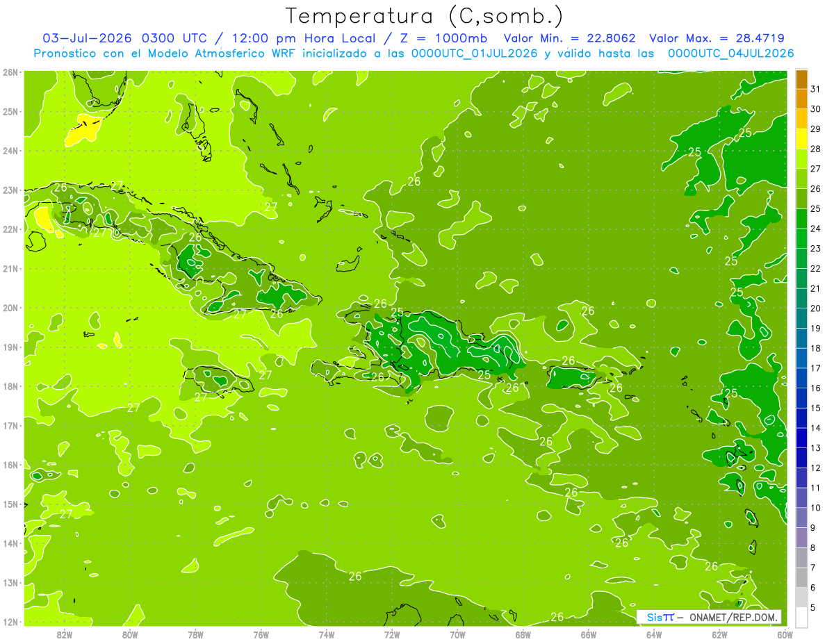Click legend value 18 on color scale
Viewport: 834px width, 644px height.
(x=816, y=349)
